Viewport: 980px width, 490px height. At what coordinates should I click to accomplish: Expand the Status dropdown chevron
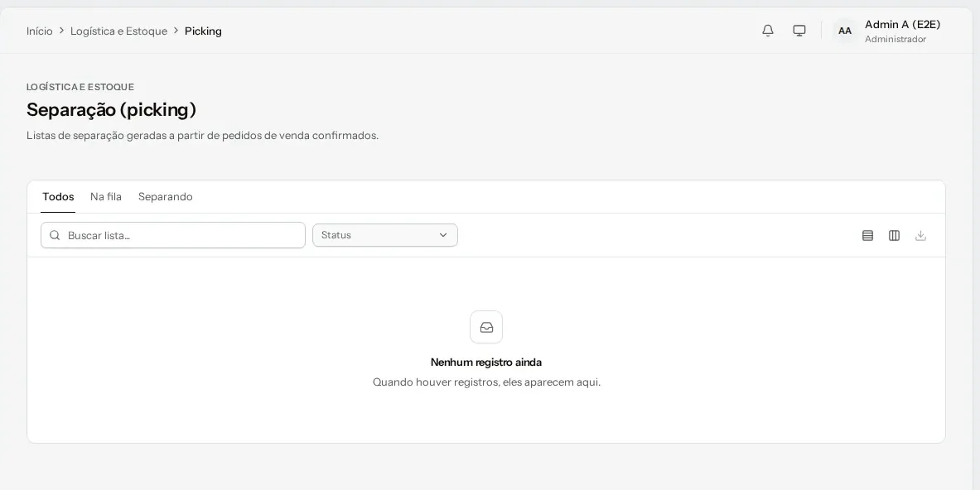coord(443,235)
